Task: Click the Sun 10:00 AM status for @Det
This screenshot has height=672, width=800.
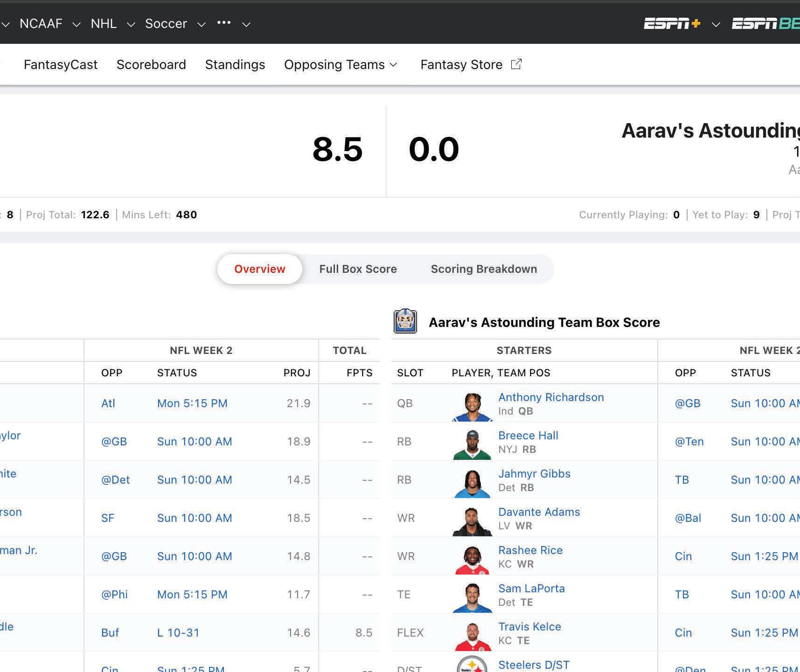Action: click(195, 480)
